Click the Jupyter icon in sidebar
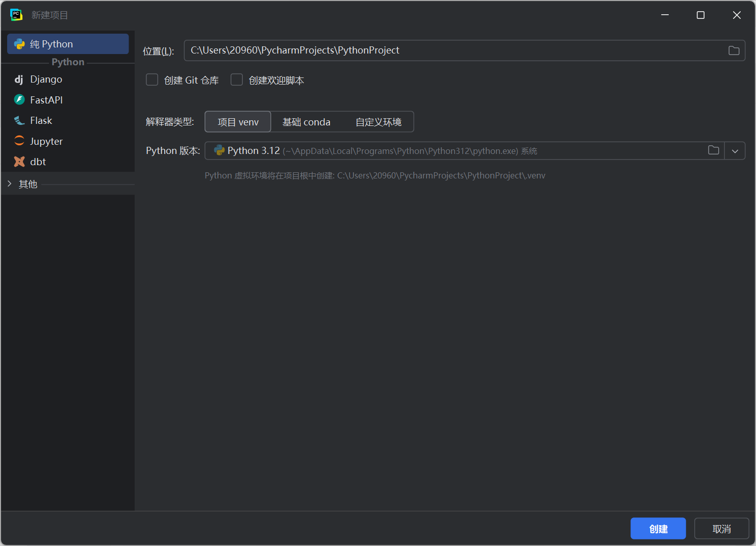Image resolution: width=756 pixels, height=546 pixels. (x=19, y=141)
